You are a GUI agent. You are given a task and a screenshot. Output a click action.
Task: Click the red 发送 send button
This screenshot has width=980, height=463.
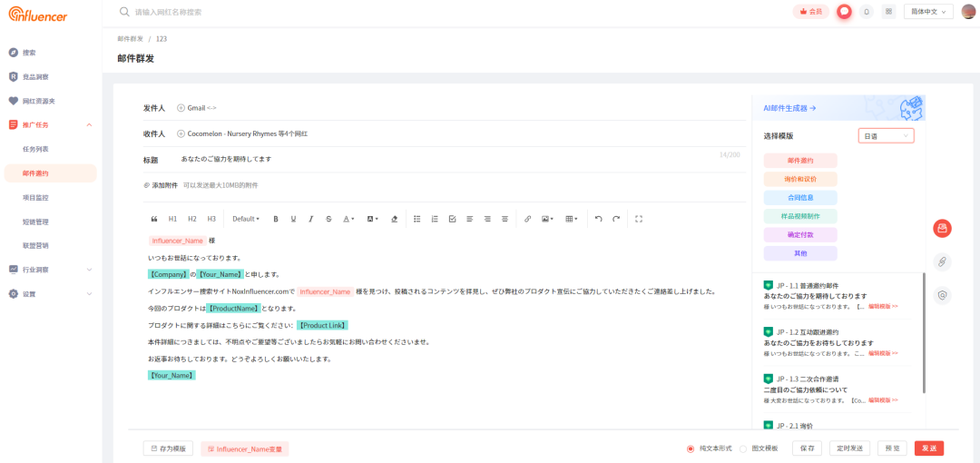click(x=929, y=448)
